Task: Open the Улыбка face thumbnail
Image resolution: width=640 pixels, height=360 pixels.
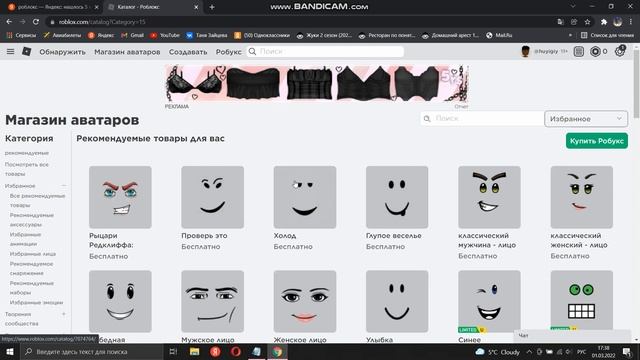Action: pyautogui.click(x=397, y=301)
